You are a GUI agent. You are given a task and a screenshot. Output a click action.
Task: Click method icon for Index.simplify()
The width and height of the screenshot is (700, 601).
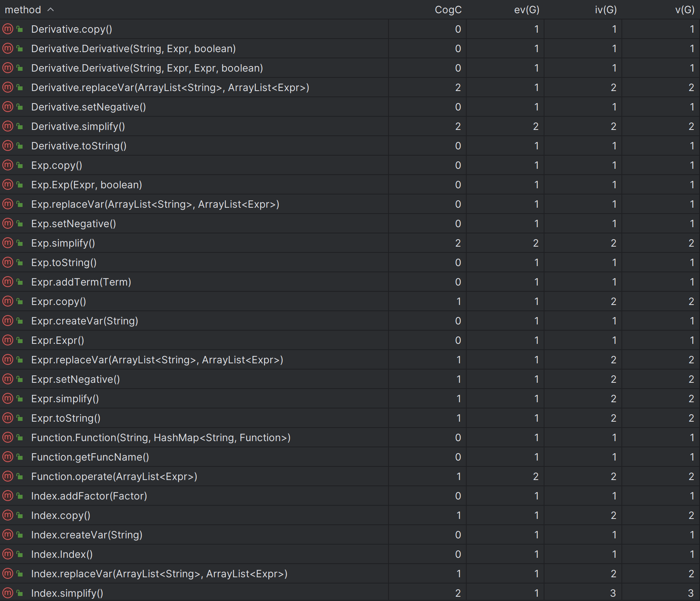point(8,593)
